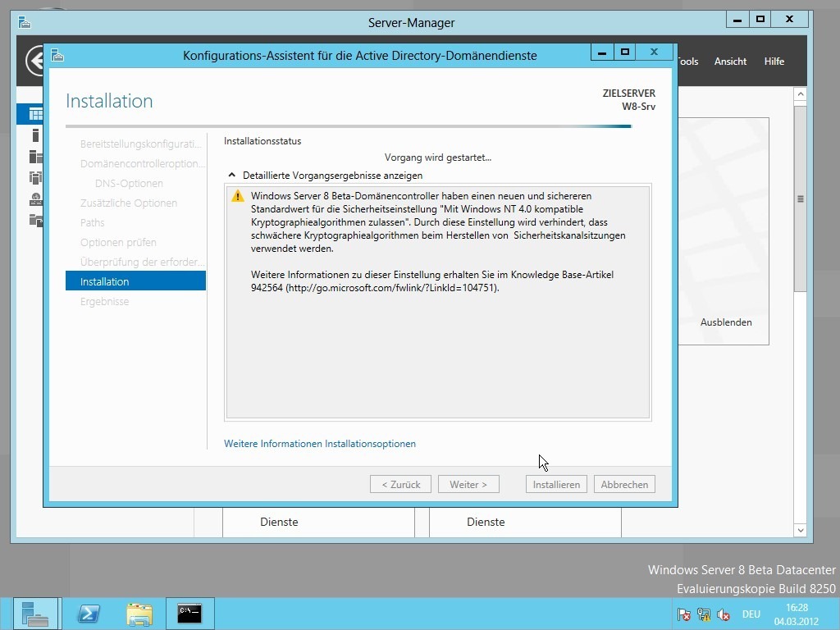Open the AD DS role icon in sidebar
Image resolution: width=840 pixels, height=630 pixels.
click(x=35, y=177)
